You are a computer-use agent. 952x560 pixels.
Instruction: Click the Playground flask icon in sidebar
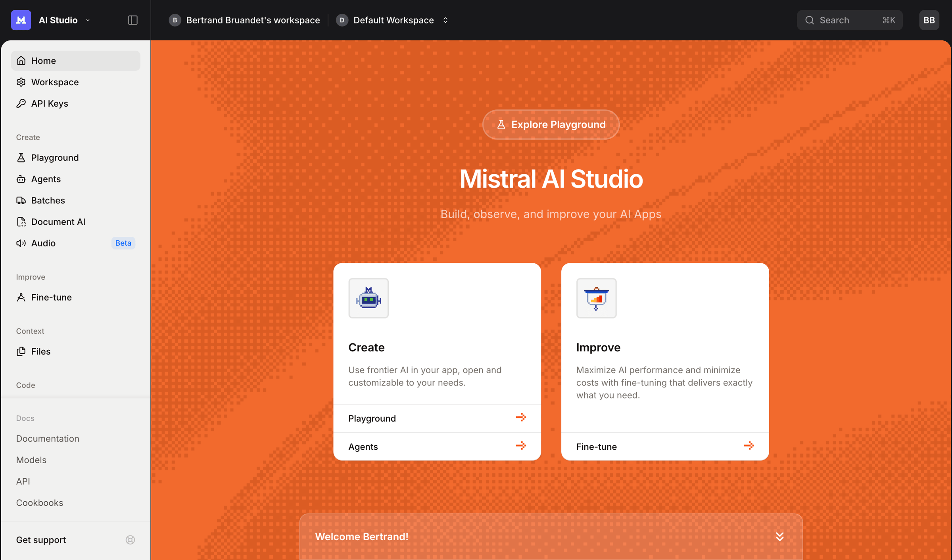coord(21,157)
